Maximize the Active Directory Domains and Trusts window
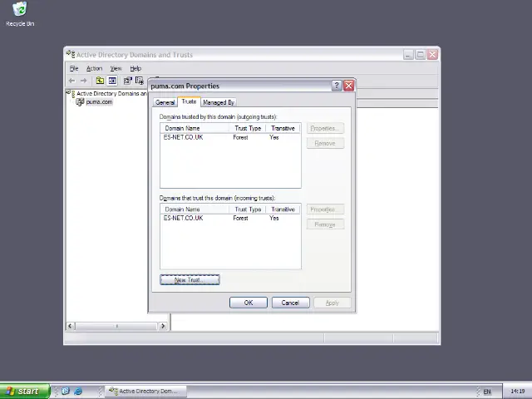The height and width of the screenshot is (399, 532). [421, 55]
